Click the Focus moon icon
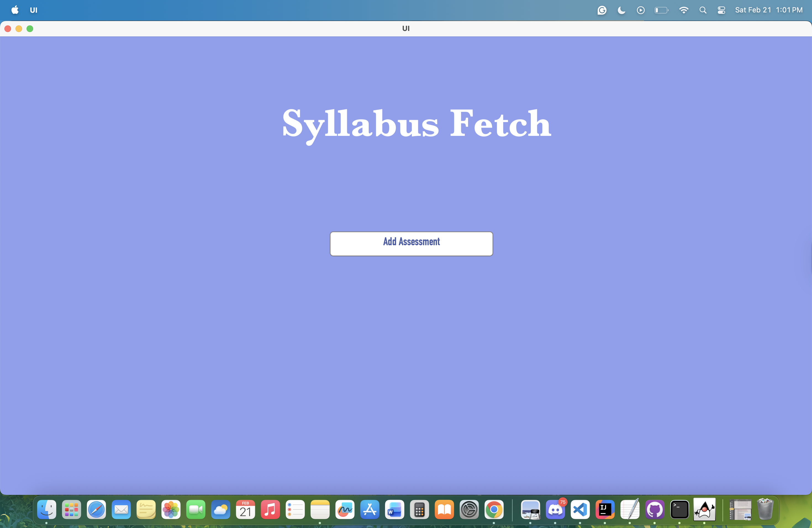812x528 pixels. [621, 10]
